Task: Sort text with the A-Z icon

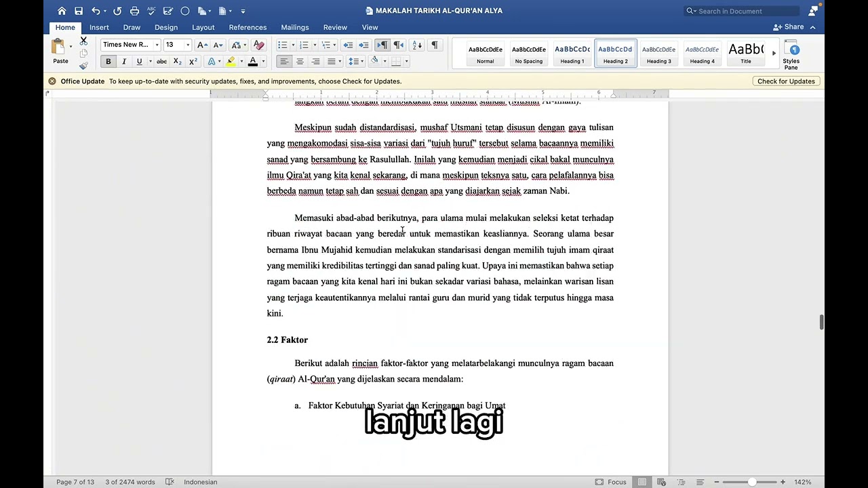Action: pyautogui.click(x=417, y=45)
